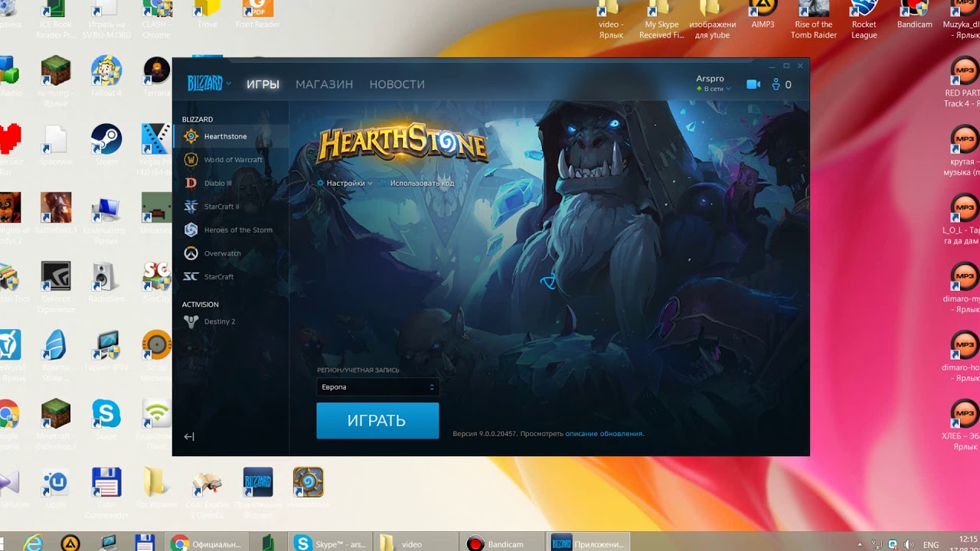Click the volume icon in system tray
This screenshot has width=980, height=551.
909,544
